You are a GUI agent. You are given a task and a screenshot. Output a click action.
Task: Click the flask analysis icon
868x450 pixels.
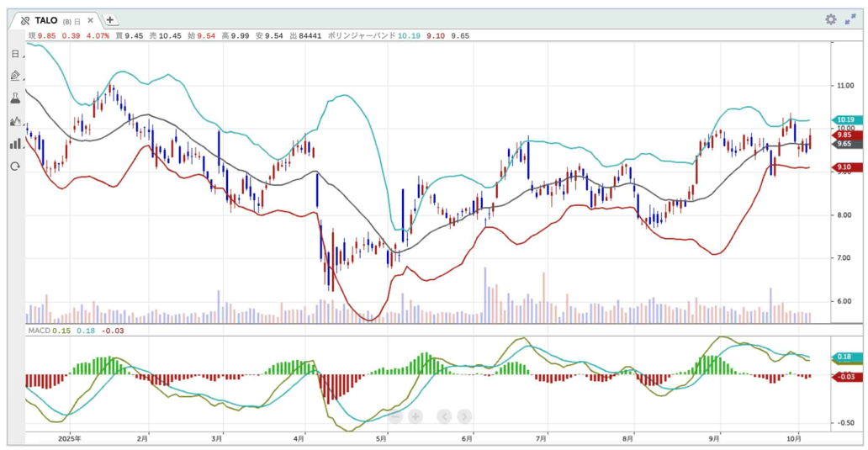15,98
